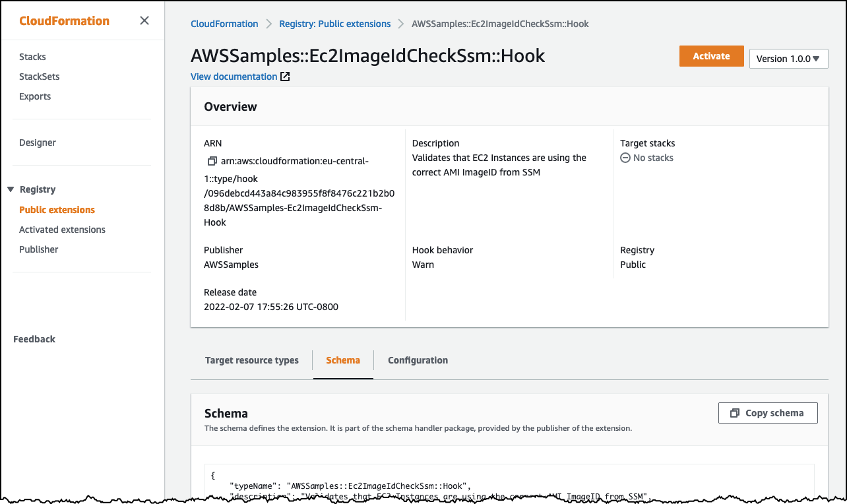Click the ARN value text
The image size is (847, 504).
click(x=299, y=192)
